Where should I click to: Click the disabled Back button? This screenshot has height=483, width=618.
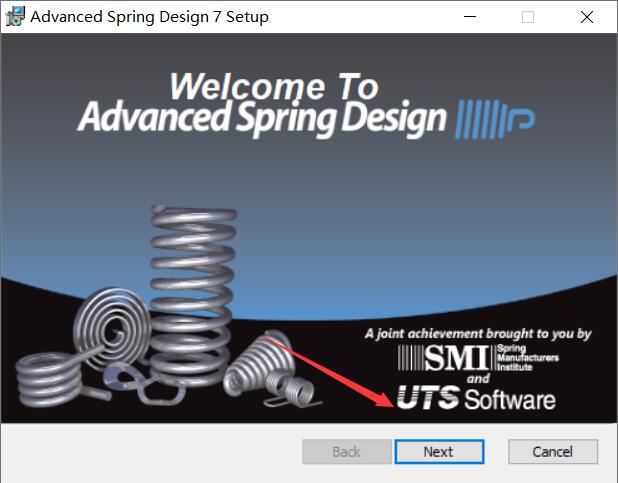click(x=346, y=452)
